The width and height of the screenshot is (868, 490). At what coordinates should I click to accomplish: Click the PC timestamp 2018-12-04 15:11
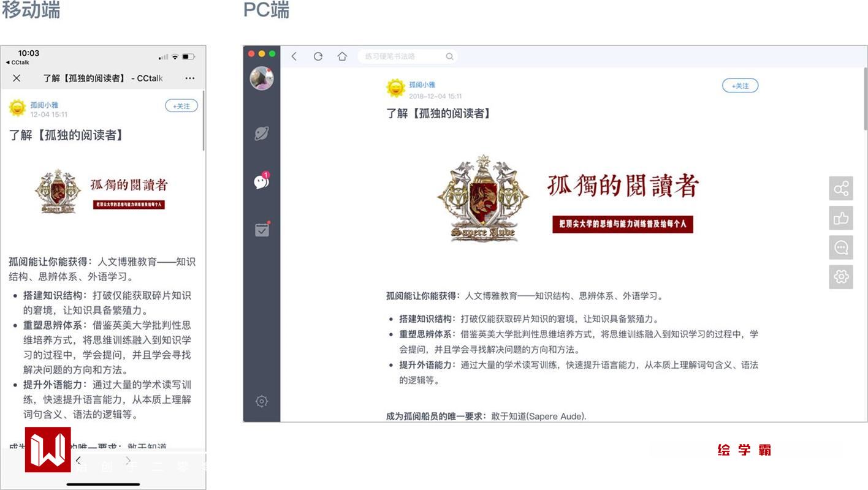click(435, 96)
